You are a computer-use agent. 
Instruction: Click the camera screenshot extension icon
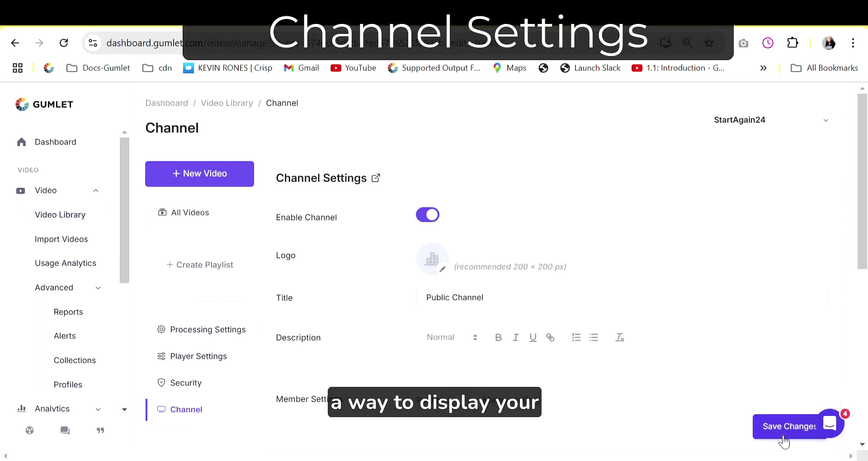click(x=743, y=43)
